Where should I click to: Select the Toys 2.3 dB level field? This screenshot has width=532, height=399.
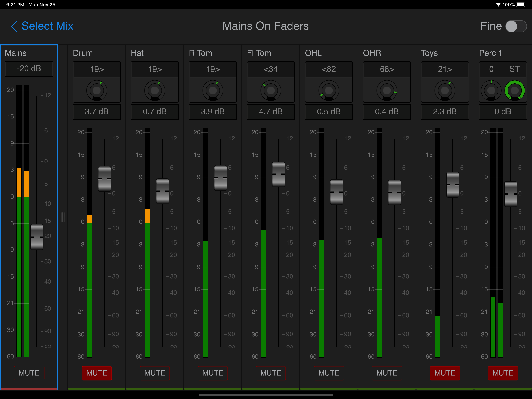click(445, 112)
